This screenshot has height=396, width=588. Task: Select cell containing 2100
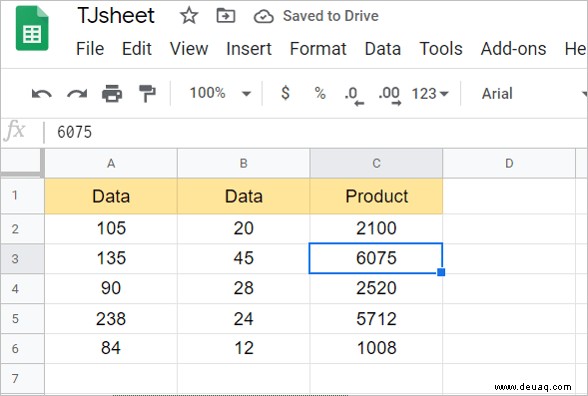pos(376,229)
